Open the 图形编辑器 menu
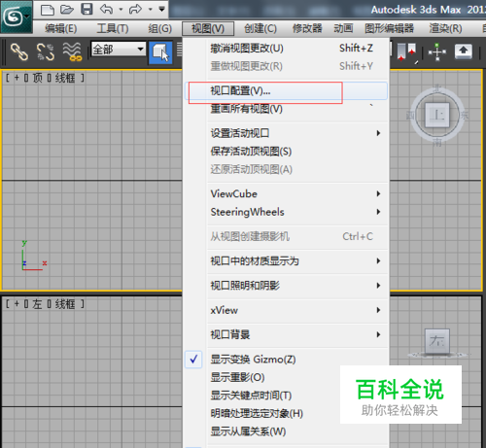The image size is (486, 448). 389,28
